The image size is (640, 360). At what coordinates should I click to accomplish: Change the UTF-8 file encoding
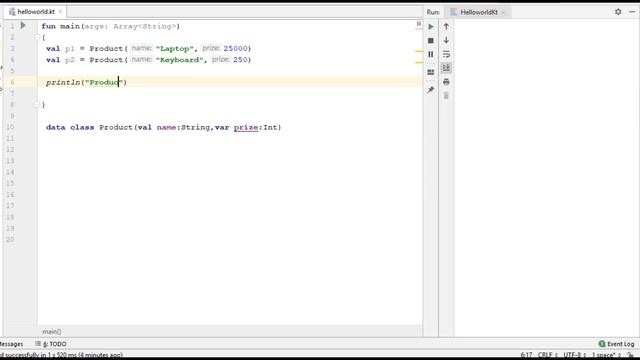point(575,355)
